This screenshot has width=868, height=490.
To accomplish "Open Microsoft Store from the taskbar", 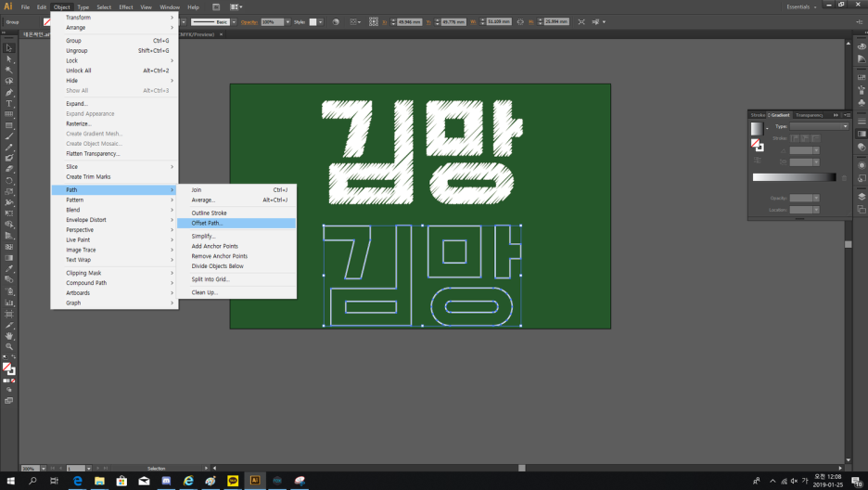I will point(121,481).
